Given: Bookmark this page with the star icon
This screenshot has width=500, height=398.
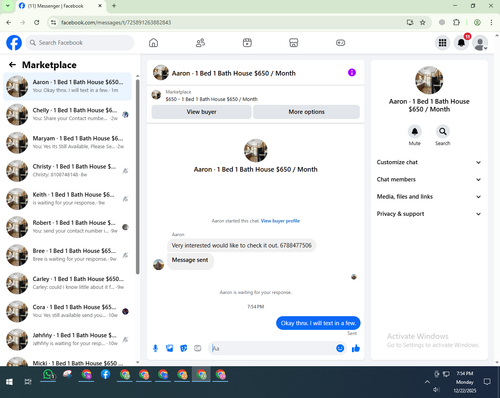Looking at the screenshot, I should (423, 22).
